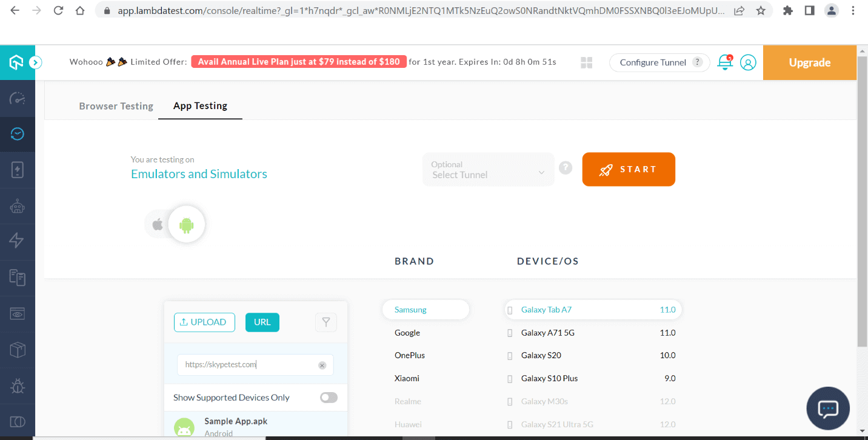Viewport: 868px width, 440px height.
Task: Click the user profile account icon
Action: [748, 62]
